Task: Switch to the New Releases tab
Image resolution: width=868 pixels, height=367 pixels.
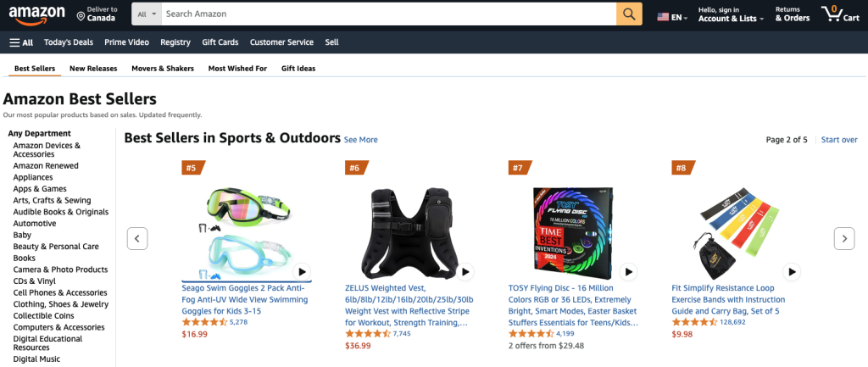Action: (x=93, y=69)
